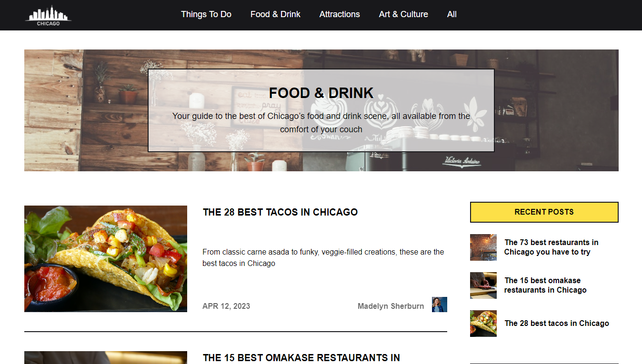Viewport: 642px width, 364px height.
Task: Click the Recent Posts yellow header
Action: coord(544,212)
